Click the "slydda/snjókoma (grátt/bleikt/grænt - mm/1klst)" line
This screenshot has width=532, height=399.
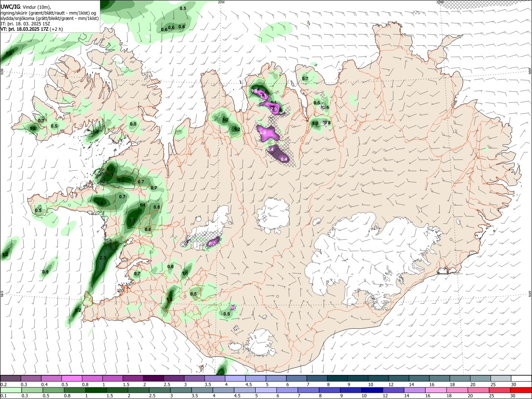tap(49, 18)
